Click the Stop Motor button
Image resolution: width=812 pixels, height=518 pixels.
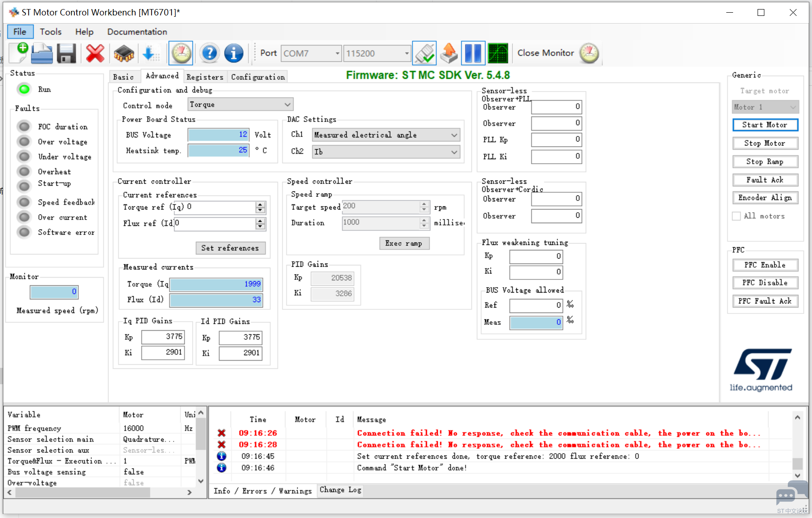(765, 143)
